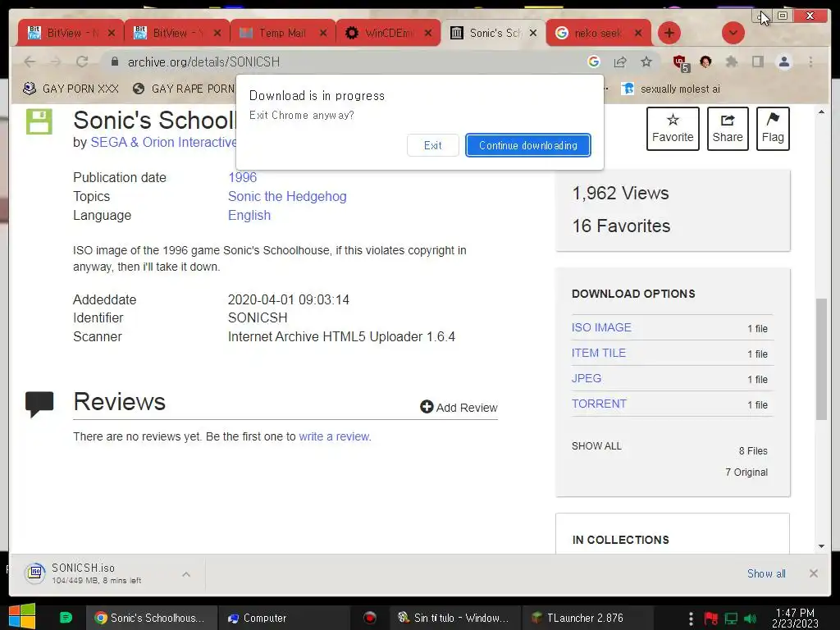Click SHOW ALL download files
Viewport: 840px width, 630px height.
[596, 446]
